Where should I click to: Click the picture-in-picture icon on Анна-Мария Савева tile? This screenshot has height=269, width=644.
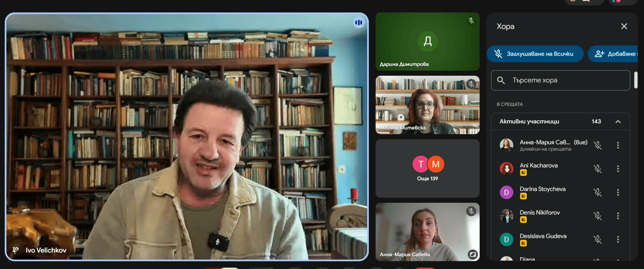coord(473,255)
